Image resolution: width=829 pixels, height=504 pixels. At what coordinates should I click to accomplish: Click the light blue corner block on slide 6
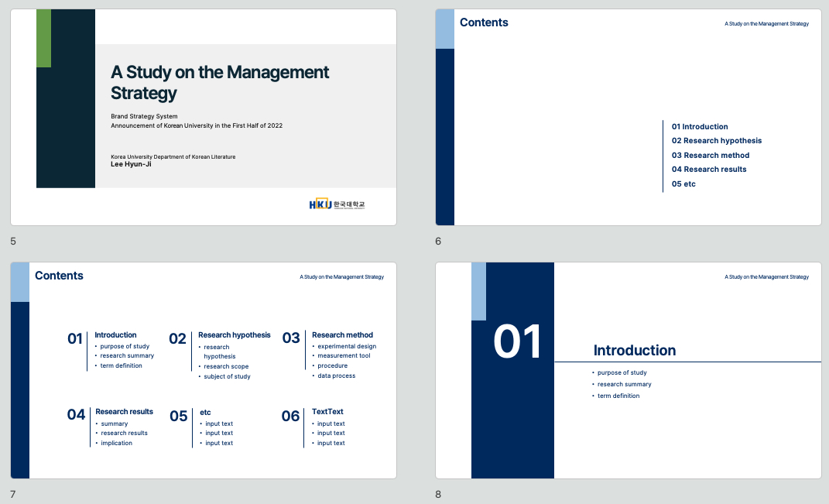(444, 29)
